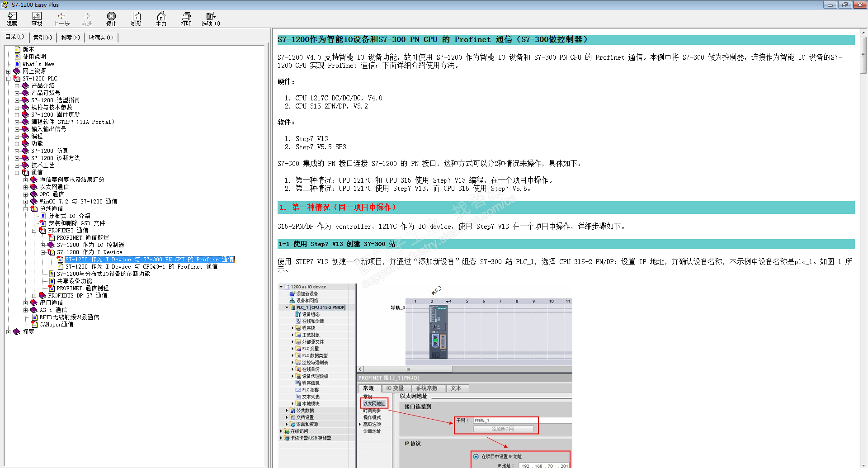Click the text 'CPU 1217C DC/DC/DC, V4.0'

pyautogui.click(x=339, y=98)
